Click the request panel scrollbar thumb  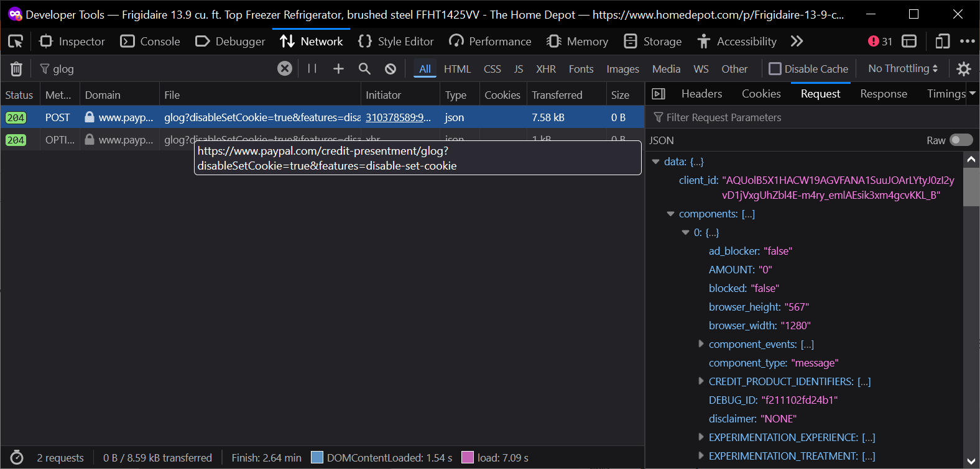pos(971,187)
